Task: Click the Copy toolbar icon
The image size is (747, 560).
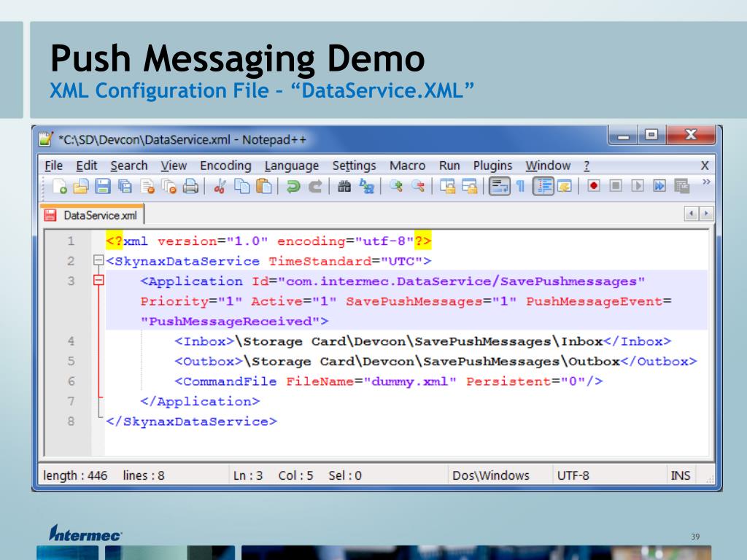Action: tap(242, 186)
